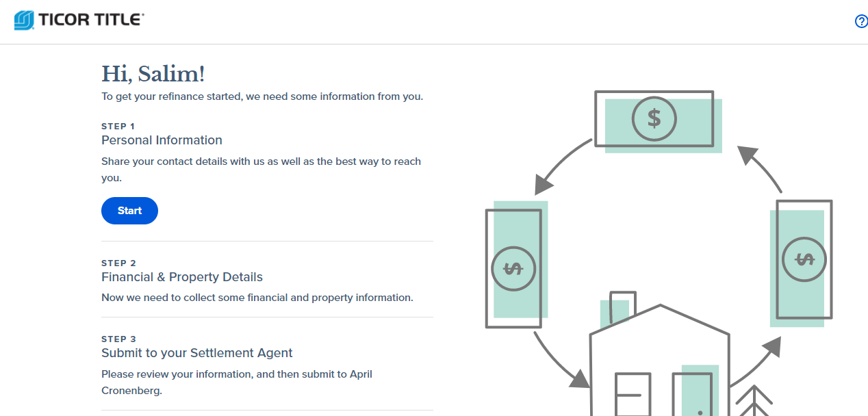The width and height of the screenshot is (868, 416).
Task: Open the help question mark icon
Action: click(x=861, y=21)
